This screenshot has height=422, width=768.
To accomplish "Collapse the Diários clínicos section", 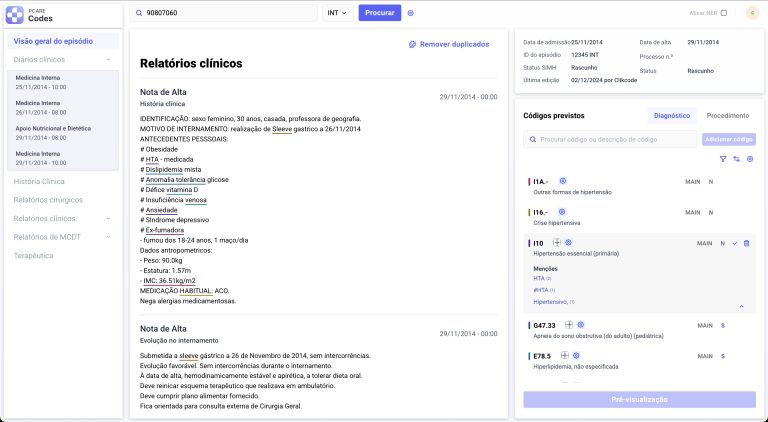I will click(107, 60).
